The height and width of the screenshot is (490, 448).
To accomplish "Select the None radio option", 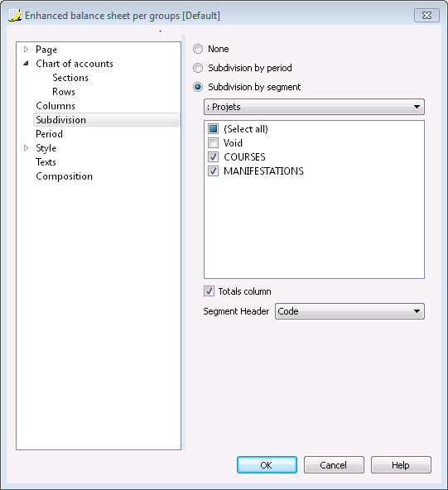I will 198,49.
